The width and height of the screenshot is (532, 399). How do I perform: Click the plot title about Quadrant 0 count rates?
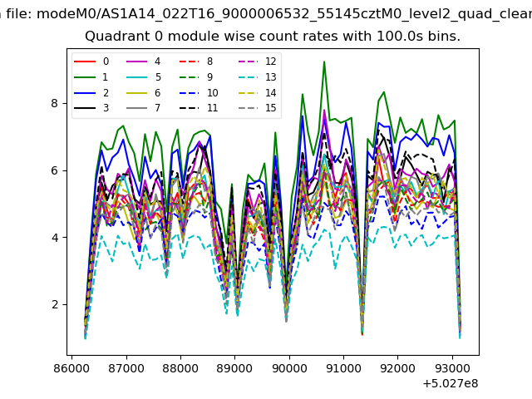(273, 37)
